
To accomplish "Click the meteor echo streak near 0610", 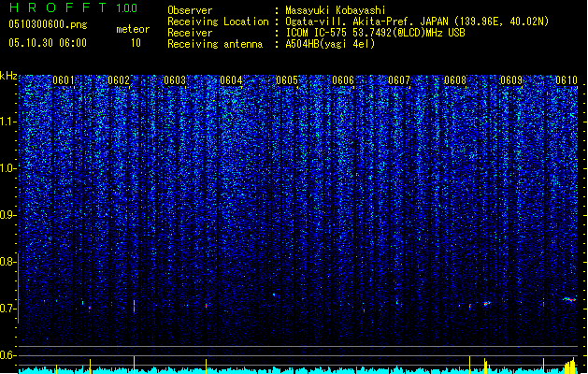I will click(x=569, y=299).
